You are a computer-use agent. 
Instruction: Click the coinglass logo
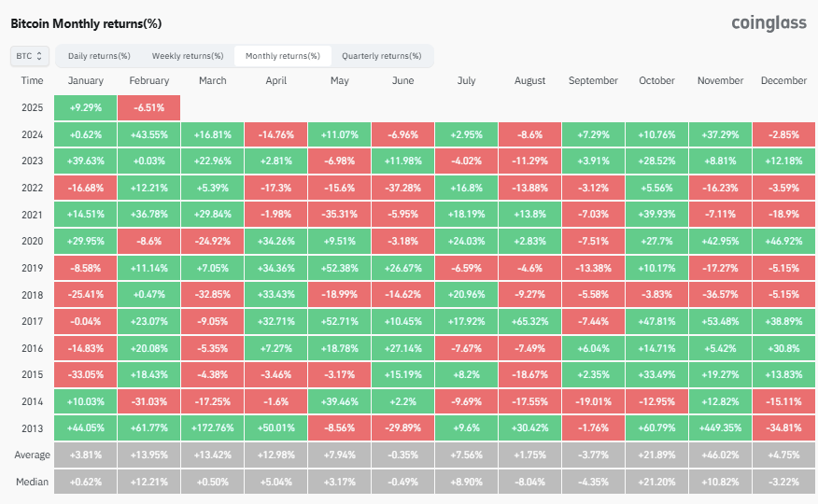[769, 23]
